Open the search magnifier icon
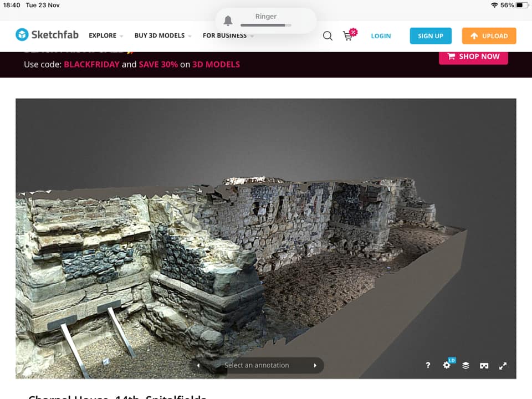The image size is (532, 399). click(x=328, y=36)
